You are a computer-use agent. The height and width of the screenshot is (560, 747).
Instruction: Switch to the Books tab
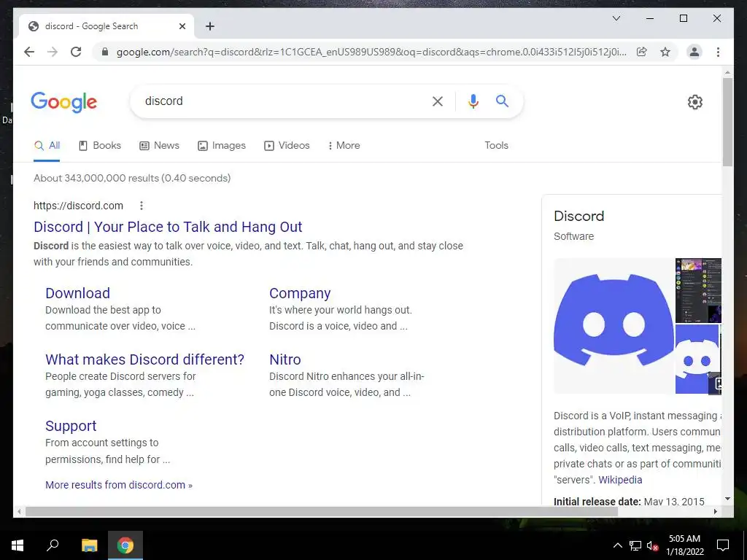coord(99,146)
